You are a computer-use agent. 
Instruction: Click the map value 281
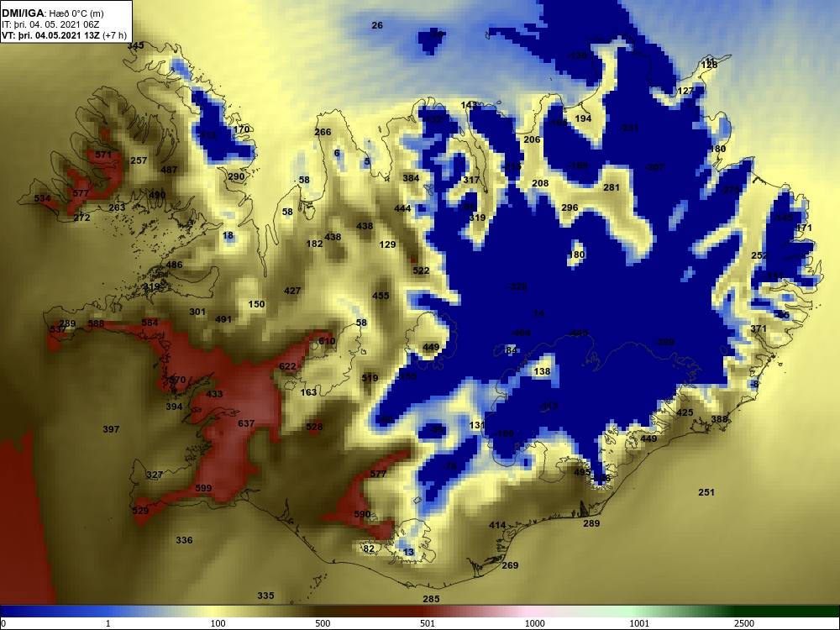(x=612, y=187)
